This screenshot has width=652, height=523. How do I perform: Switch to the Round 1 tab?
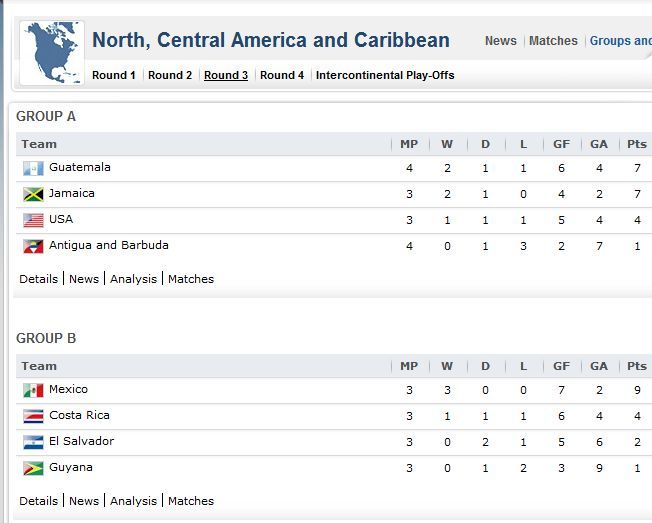(114, 75)
